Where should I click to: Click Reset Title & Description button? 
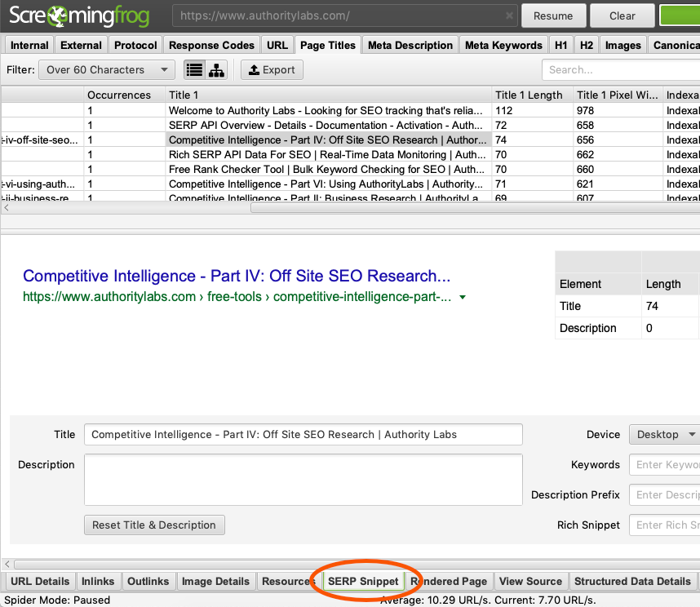click(154, 525)
